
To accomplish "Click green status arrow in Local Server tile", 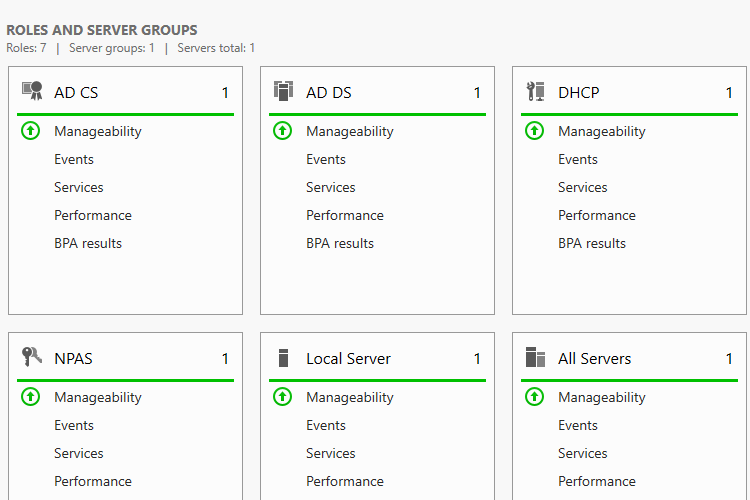I will click(x=283, y=397).
